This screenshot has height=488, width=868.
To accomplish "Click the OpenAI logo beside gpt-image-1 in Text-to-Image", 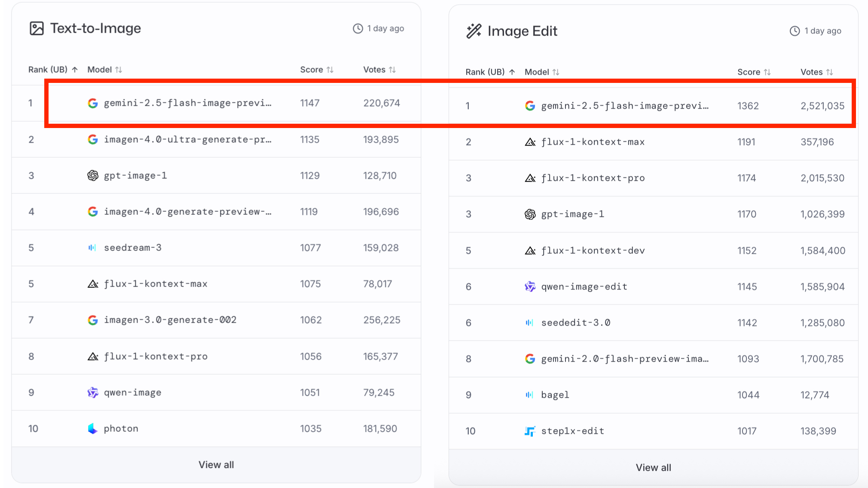I will pyautogui.click(x=93, y=175).
